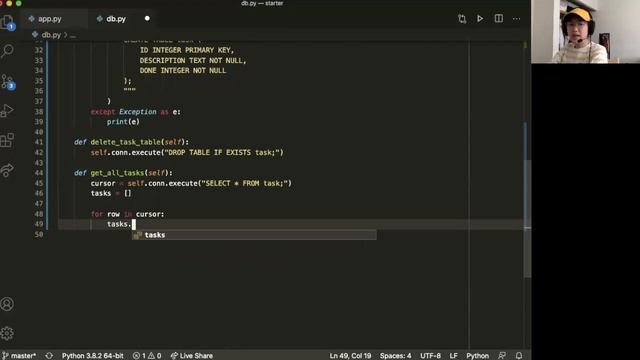This screenshot has height=360, width=640.
Task: Open the Explorer view in activity bar
Action: click(x=8, y=22)
